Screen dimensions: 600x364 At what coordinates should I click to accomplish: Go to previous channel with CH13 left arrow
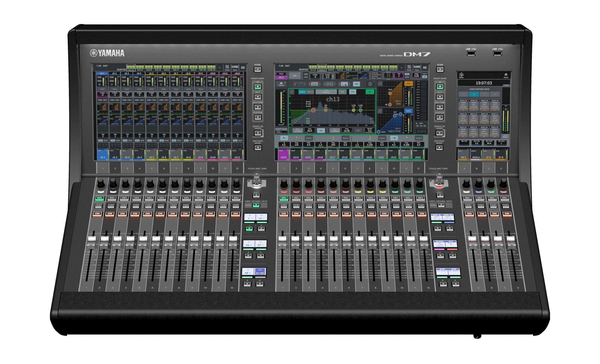(x=276, y=74)
